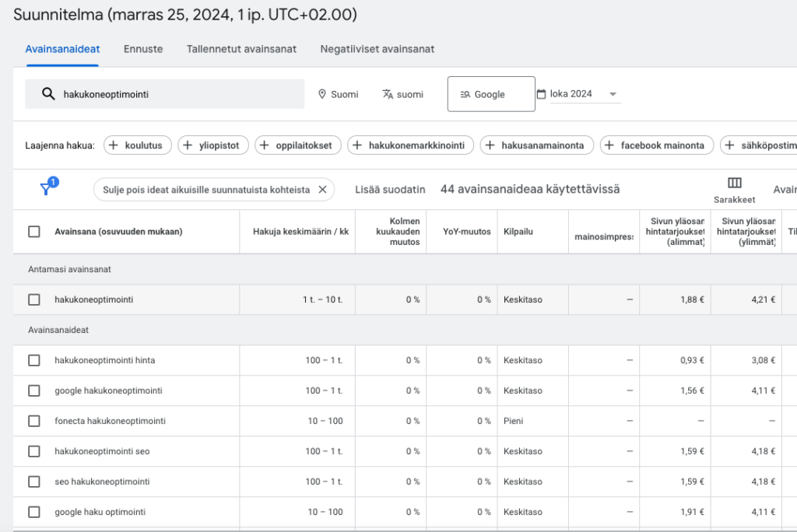The width and height of the screenshot is (797, 532).
Task: Select checkbox for fonecta hakukoneoptimointi
Action: pyautogui.click(x=34, y=421)
